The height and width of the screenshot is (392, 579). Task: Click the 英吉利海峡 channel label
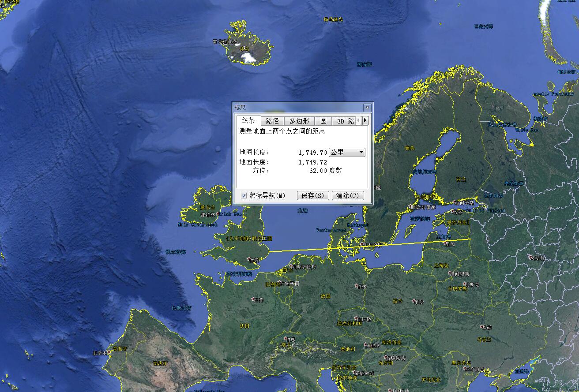point(239,274)
